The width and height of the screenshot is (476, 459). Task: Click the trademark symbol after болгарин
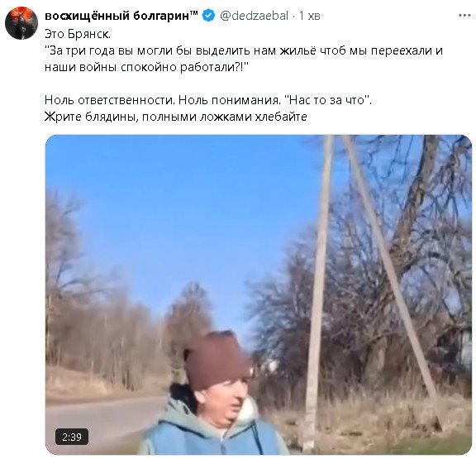pos(194,13)
